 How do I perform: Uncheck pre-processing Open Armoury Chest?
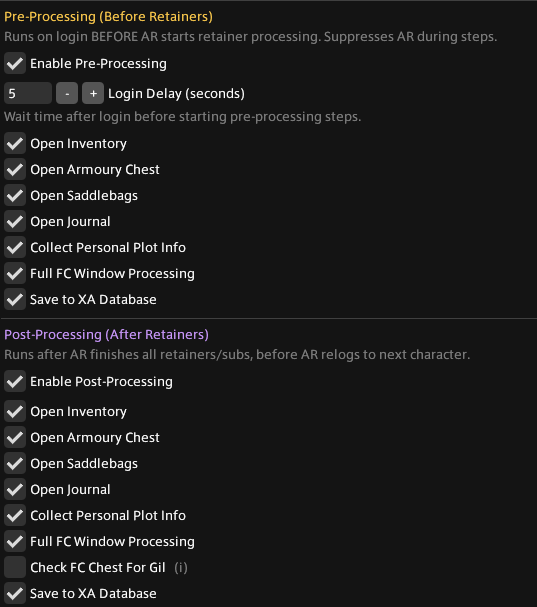click(15, 170)
